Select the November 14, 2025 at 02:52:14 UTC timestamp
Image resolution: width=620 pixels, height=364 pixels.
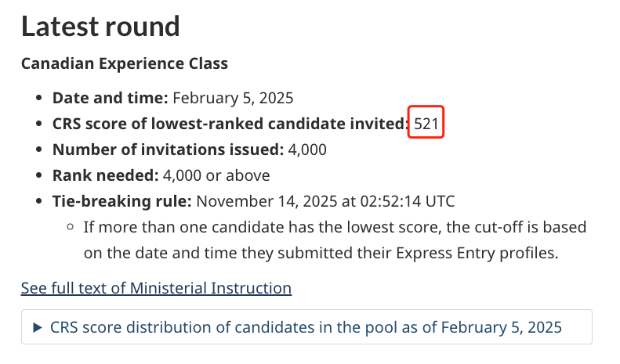point(325,201)
